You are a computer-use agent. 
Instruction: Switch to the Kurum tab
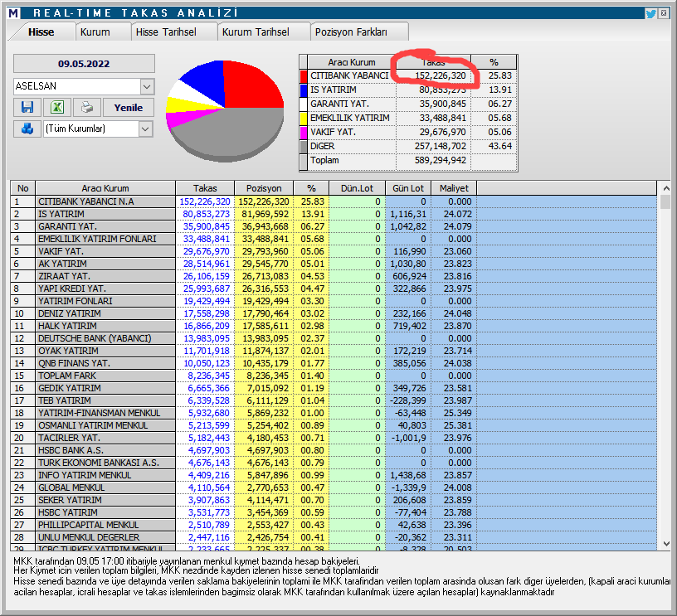[x=95, y=32]
